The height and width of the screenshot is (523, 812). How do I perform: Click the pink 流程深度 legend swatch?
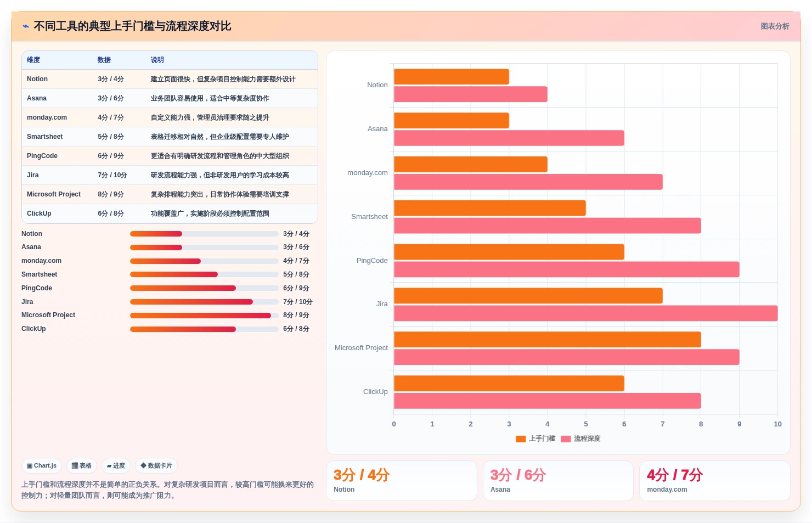tap(566, 439)
